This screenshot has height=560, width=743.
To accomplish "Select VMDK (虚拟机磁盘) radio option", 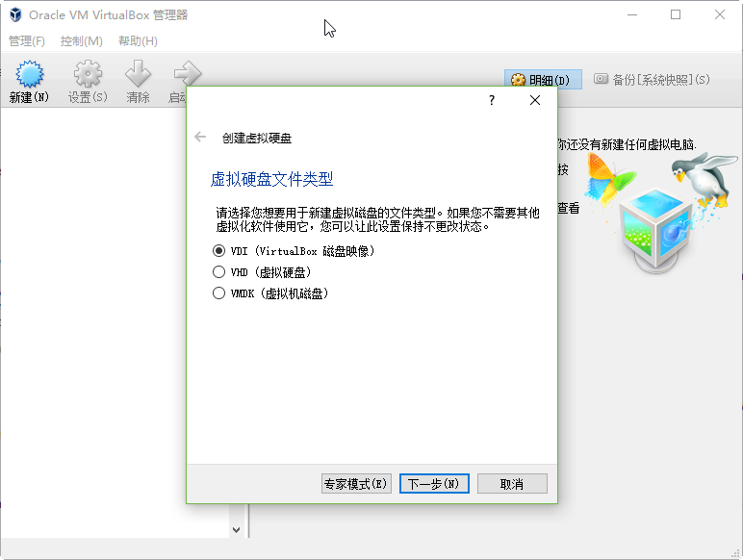I will point(270,293).
